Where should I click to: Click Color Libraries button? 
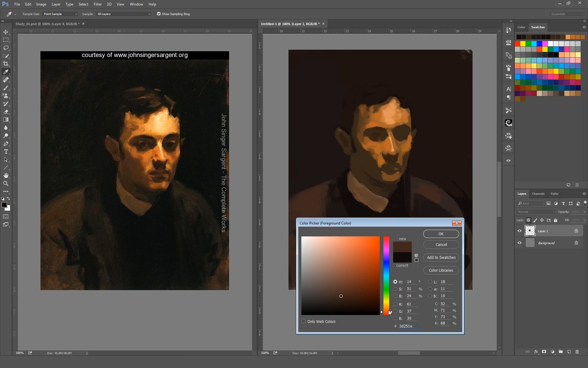pos(441,270)
